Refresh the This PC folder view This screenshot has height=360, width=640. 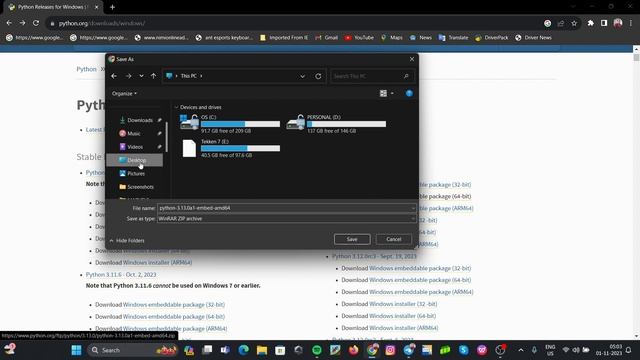pyautogui.click(x=318, y=76)
